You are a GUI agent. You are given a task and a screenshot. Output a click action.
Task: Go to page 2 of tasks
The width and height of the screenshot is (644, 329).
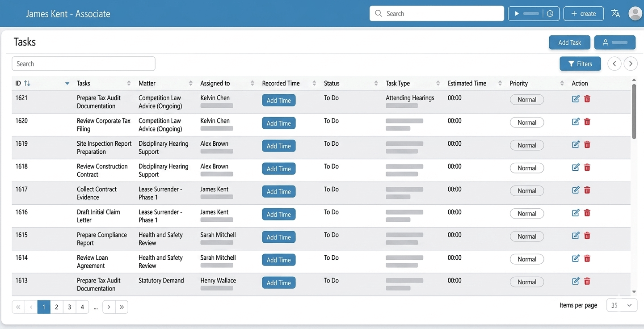pyautogui.click(x=56, y=307)
